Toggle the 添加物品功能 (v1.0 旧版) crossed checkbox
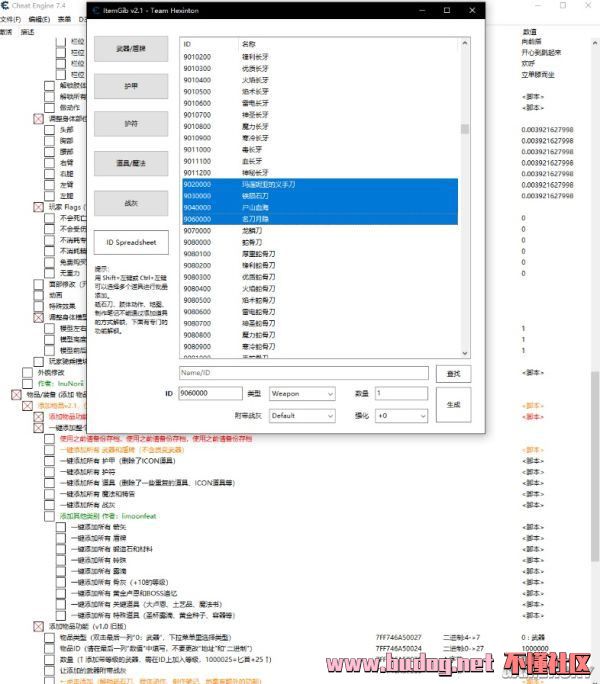The height and width of the screenshot is (684, 600). 38,626
